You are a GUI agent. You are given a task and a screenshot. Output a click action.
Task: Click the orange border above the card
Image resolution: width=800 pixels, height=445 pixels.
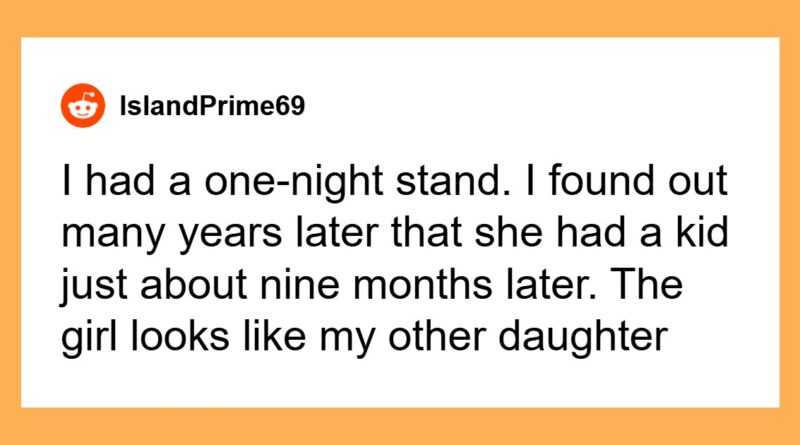click(400, 17)
